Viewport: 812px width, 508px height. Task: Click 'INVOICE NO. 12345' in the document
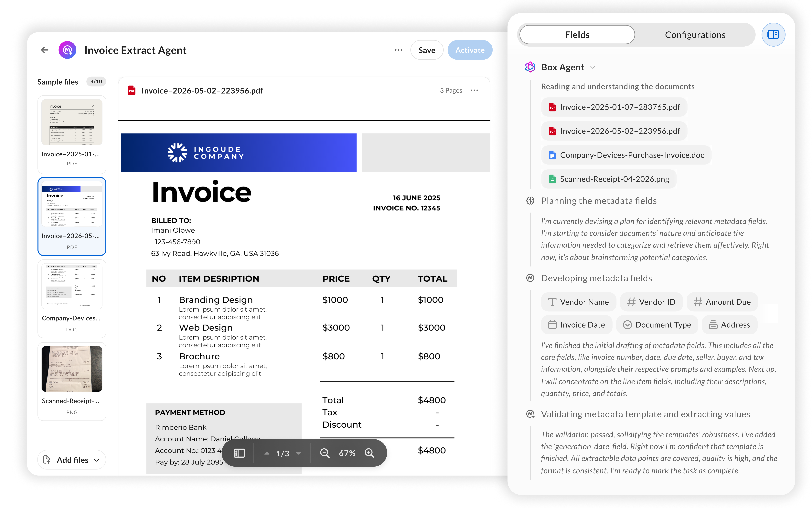click(407, 208)
